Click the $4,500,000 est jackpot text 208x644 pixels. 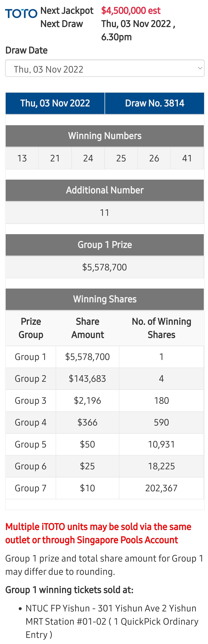pyautogui.click(x=131, y=11)
